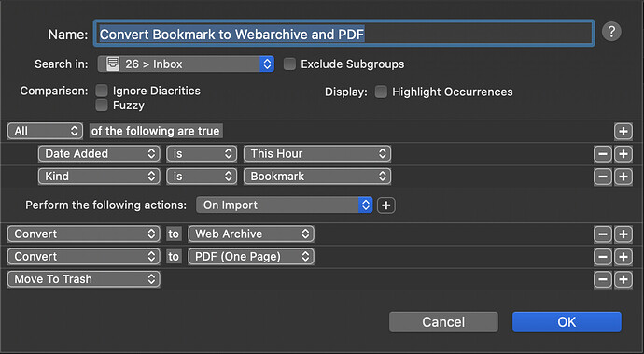Click into the Name text field
Viewport: 644px width, 354px height.
343,34
